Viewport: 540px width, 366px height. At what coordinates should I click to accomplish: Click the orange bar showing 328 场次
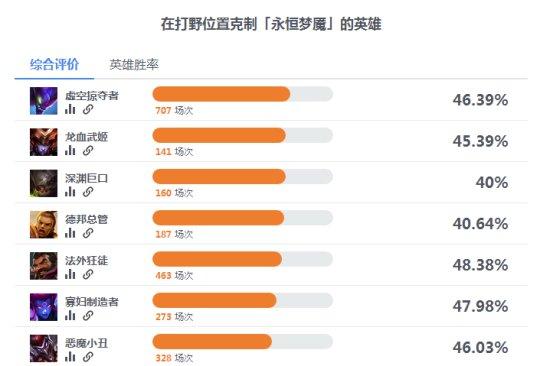click(x=212, y=342)
